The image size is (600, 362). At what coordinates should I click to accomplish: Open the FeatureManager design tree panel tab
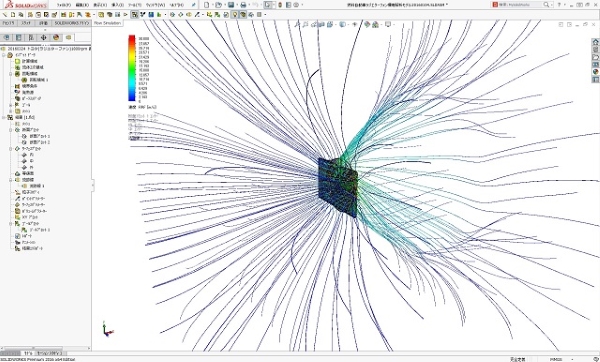(7, 38)
